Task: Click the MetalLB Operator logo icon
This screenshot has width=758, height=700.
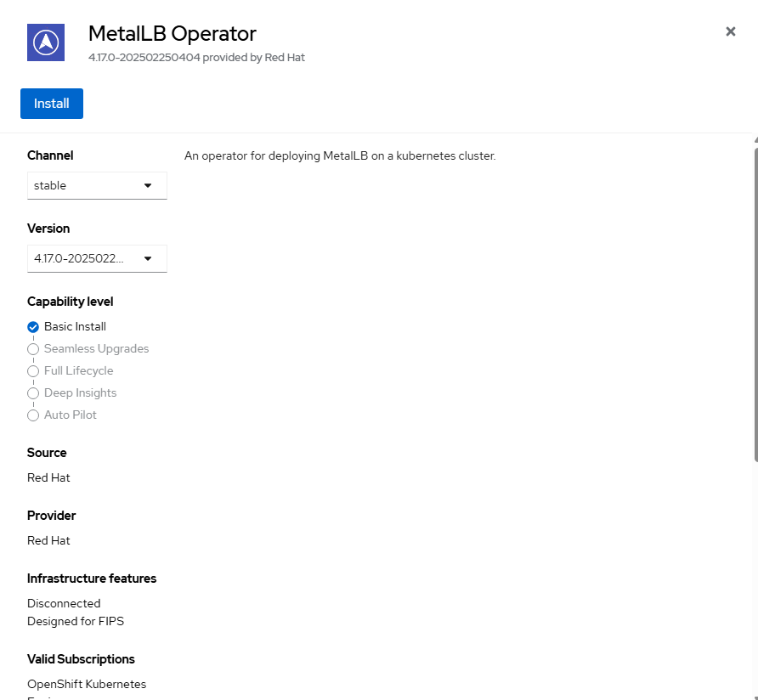Action: click(x=46, y=42)
